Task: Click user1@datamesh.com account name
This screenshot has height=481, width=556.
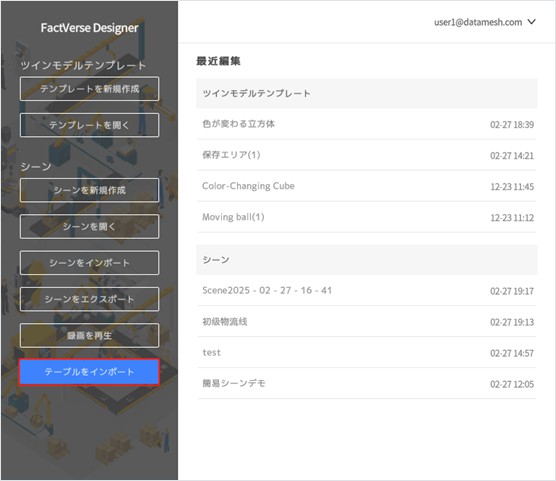Action: [x=478, y=22]
